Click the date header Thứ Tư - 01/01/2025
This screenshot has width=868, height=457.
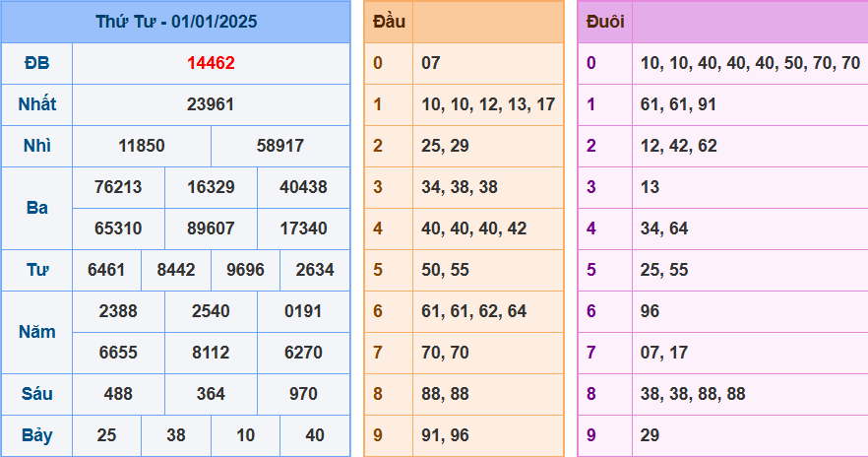[x=176, y=22]
